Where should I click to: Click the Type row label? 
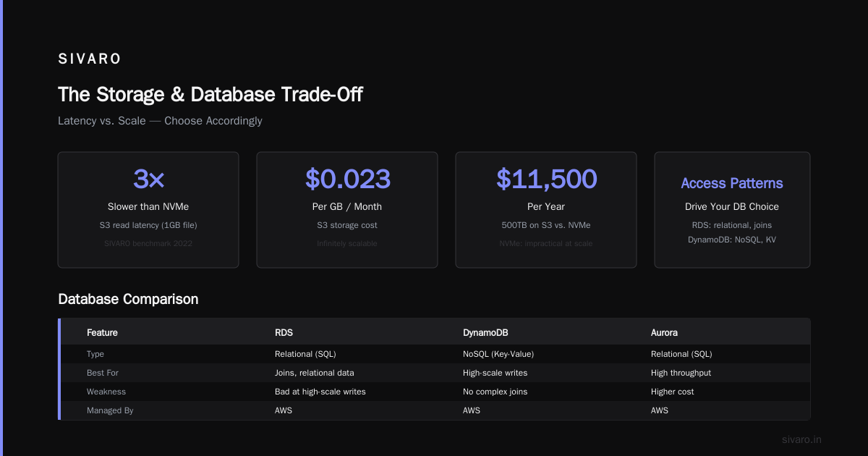(95, 354)
